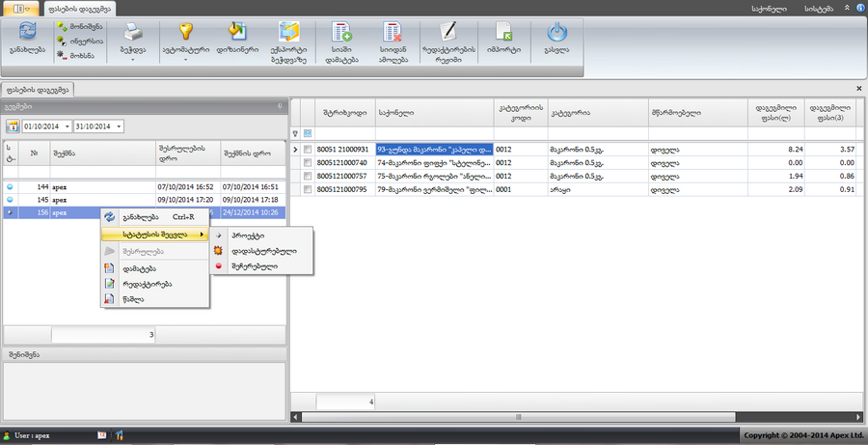Select the checkbox for barcode 8005121000795 row
868x445 pixels.
pos(308,190)
